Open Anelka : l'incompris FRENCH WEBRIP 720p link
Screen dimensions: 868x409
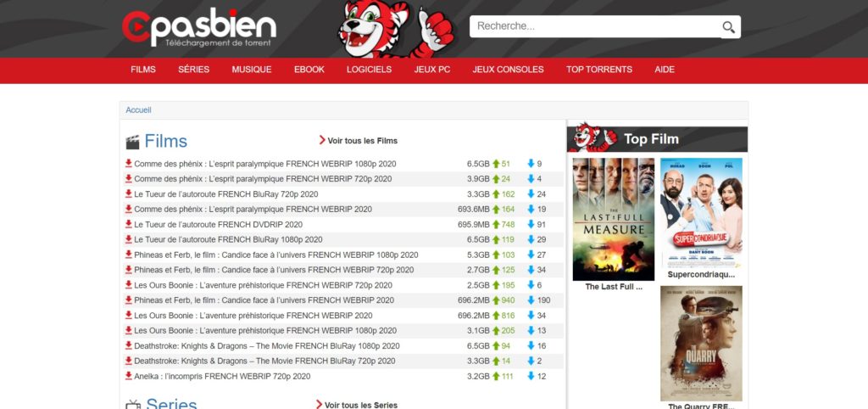222,376
